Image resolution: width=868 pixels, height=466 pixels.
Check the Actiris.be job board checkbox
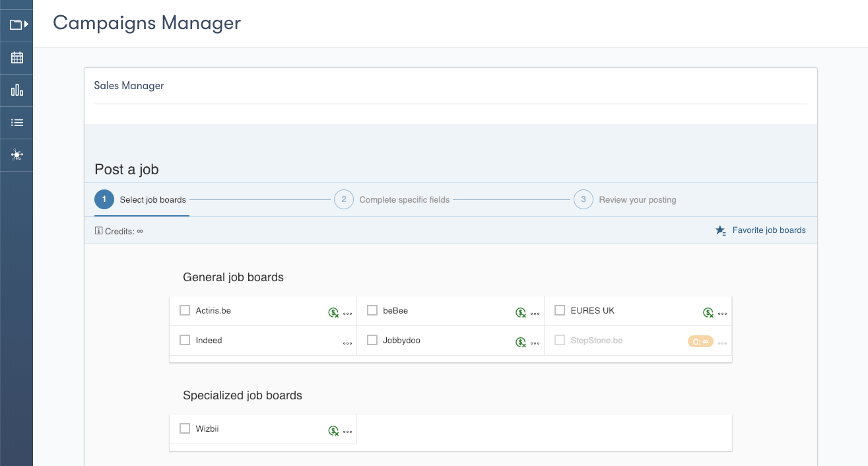tap(185, 310)
